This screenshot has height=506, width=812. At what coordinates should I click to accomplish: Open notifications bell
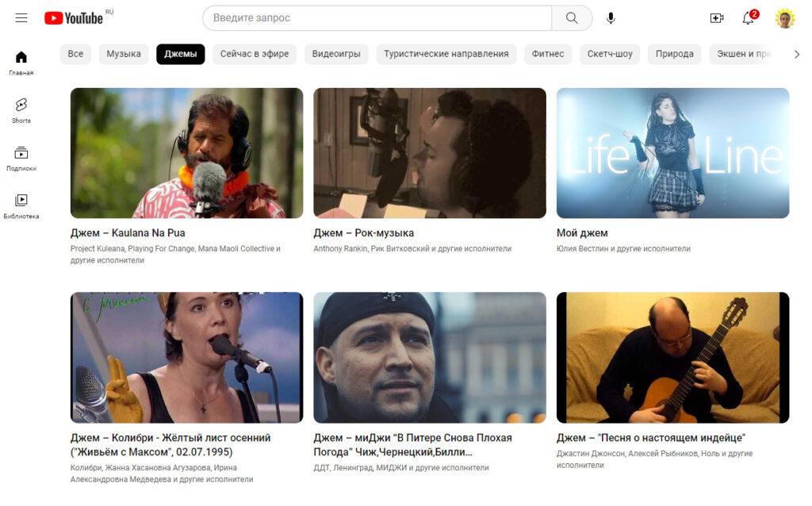[749, 18]
